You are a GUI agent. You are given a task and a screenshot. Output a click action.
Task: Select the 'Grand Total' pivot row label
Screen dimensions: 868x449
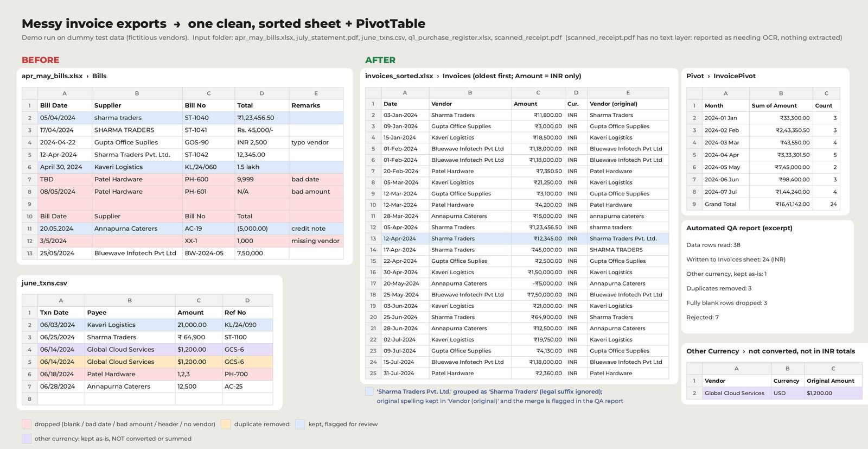(x=726, y=204)
